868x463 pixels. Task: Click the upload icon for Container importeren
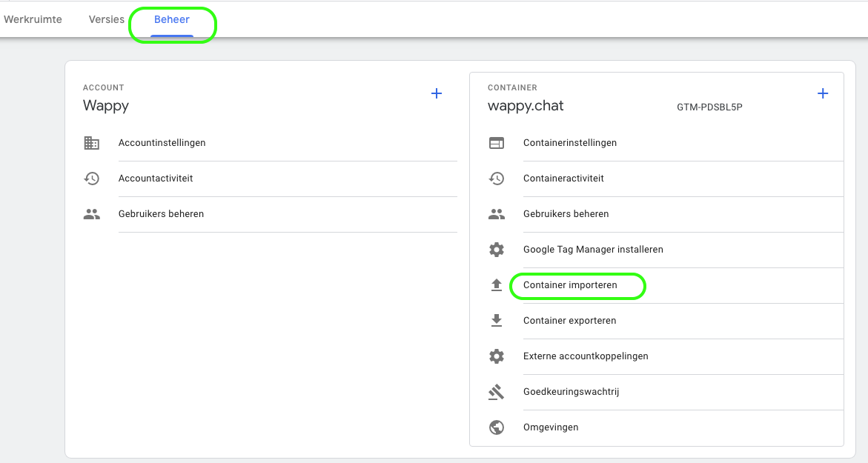[x=497, y=285]
